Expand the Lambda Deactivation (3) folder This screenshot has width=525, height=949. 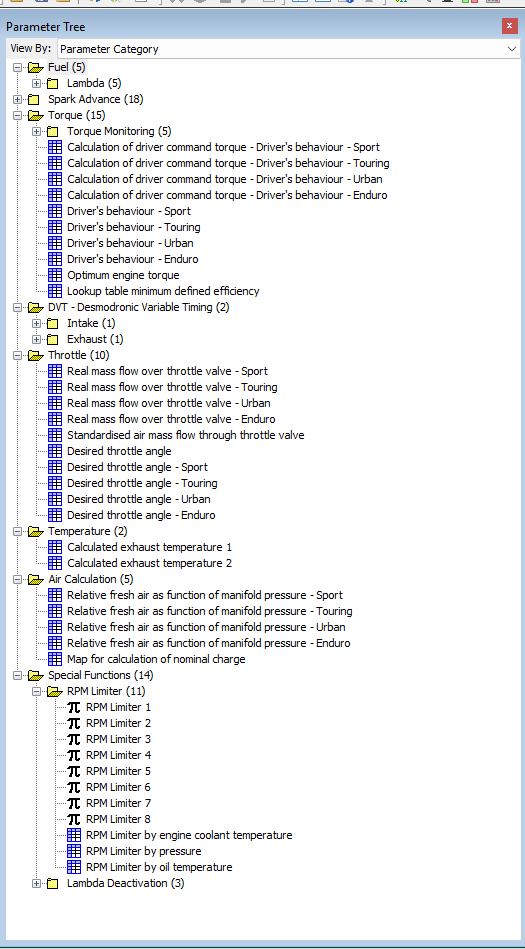[36, 884]
